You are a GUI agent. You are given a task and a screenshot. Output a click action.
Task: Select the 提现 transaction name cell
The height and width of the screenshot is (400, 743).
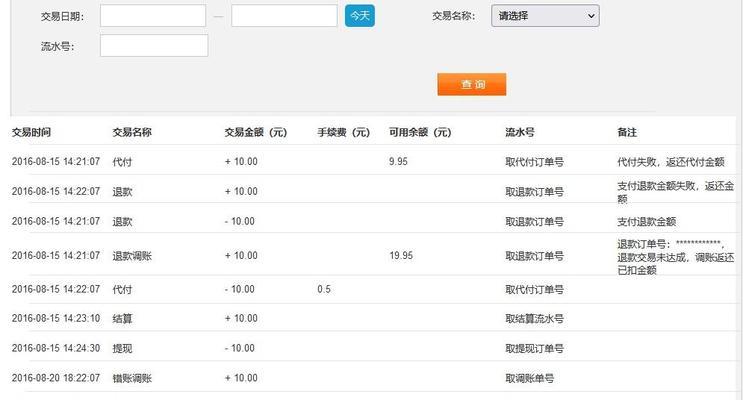[x=122, y=348]
